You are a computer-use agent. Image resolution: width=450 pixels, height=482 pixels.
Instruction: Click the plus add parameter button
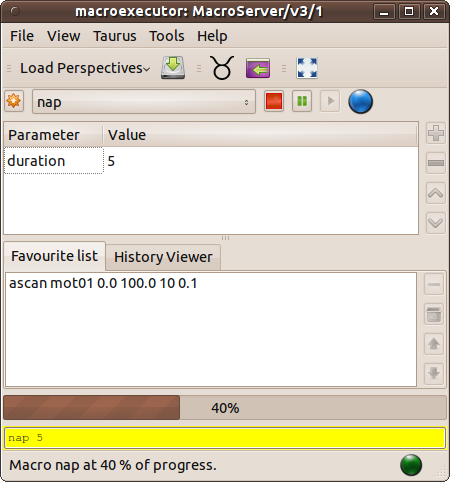(436, 133)
